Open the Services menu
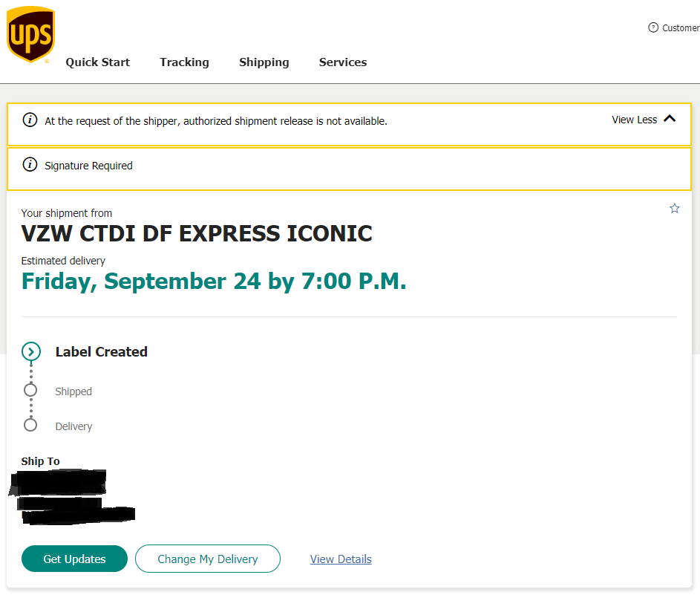 [x=342, y=62]
